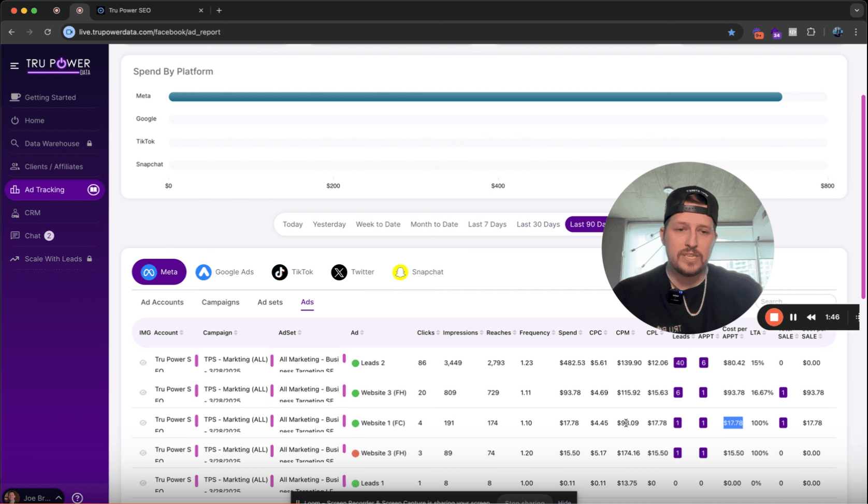This screenshot has height=504, width=868.
Task: Toggle eye icon on Website 1 (FC) row
Action: 143,423
